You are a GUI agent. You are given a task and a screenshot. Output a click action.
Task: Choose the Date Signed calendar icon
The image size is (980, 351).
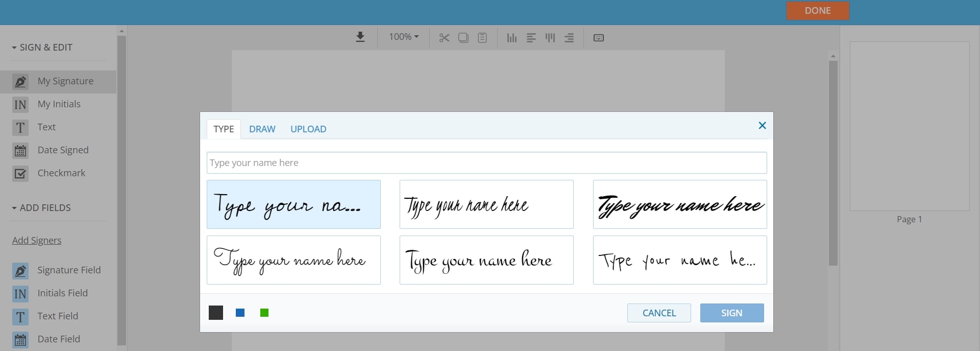20,151
